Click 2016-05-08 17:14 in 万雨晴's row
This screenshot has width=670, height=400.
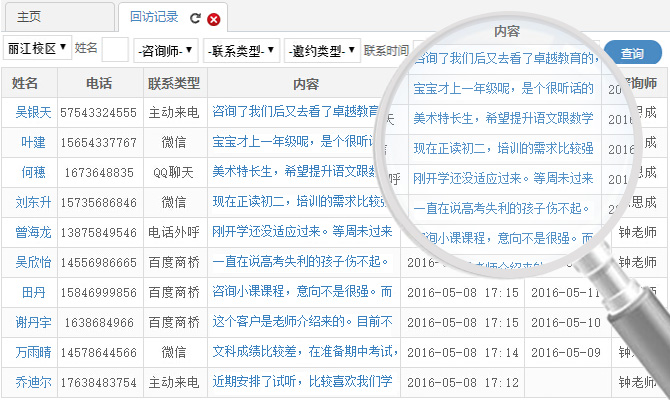pos(463,353)
